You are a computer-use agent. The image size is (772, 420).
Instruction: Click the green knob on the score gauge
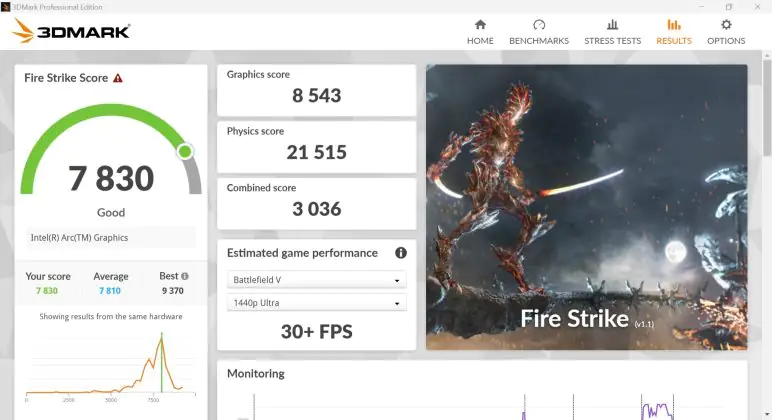point(185,151)
